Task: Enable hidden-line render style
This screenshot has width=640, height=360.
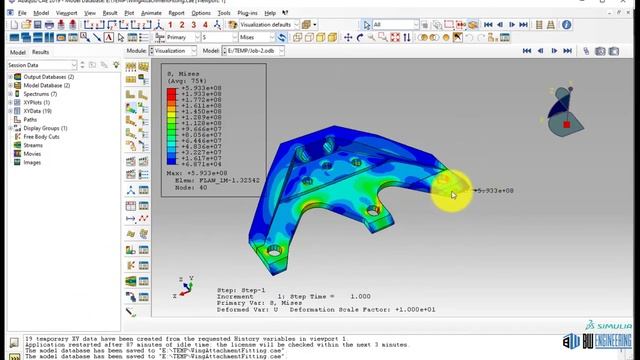Action: [x=309, y=38]
